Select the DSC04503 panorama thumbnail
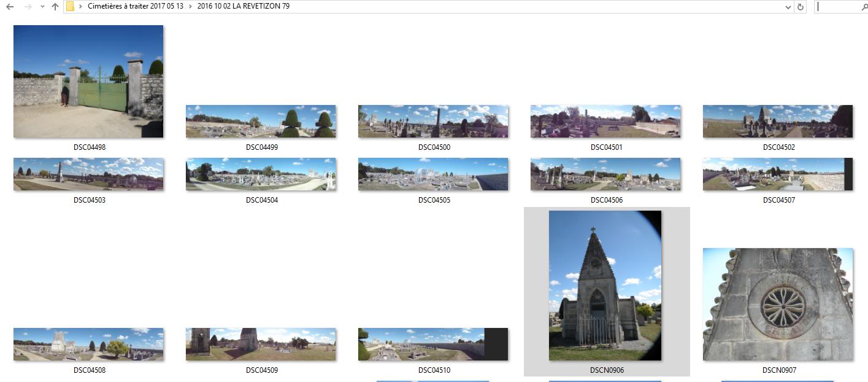Image resolution: width=868 pixels, height=382 pixels. (x=88, y=174)
